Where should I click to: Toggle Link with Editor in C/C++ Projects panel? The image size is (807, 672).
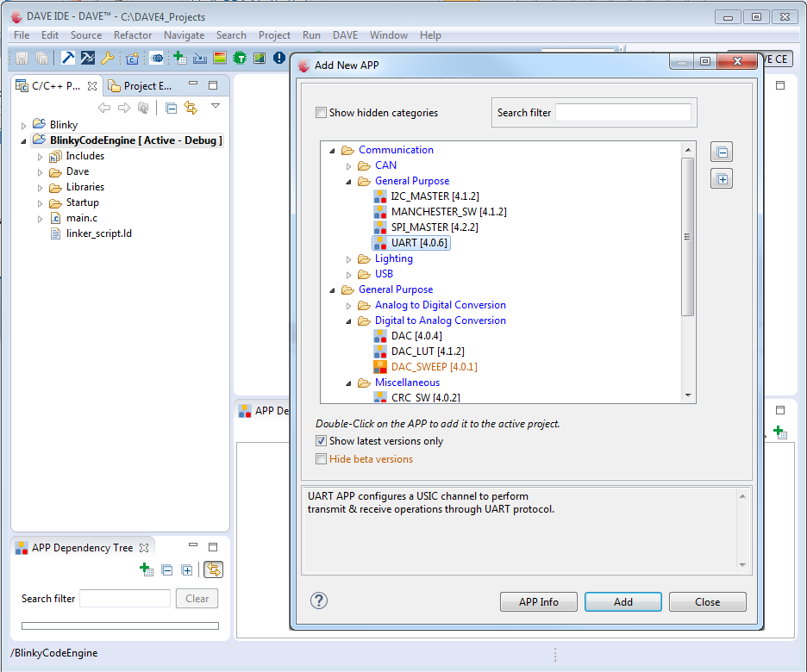click(191, 108)
